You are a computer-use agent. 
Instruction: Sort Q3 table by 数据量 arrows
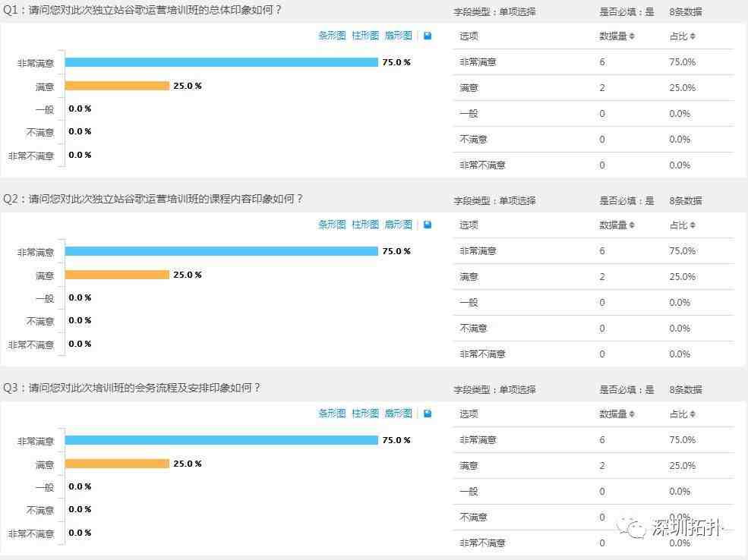[632, 414]
